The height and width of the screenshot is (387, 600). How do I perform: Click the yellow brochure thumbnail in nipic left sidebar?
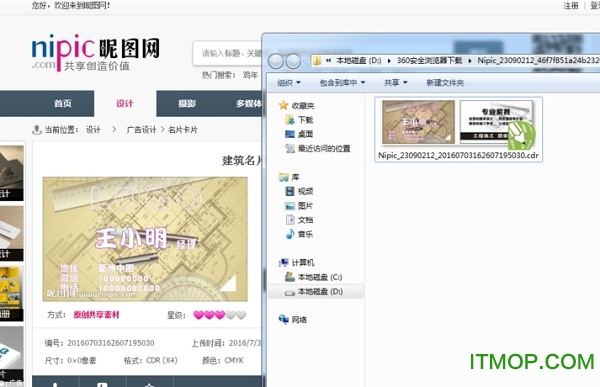pyautogui.click(x=11, y=294)
